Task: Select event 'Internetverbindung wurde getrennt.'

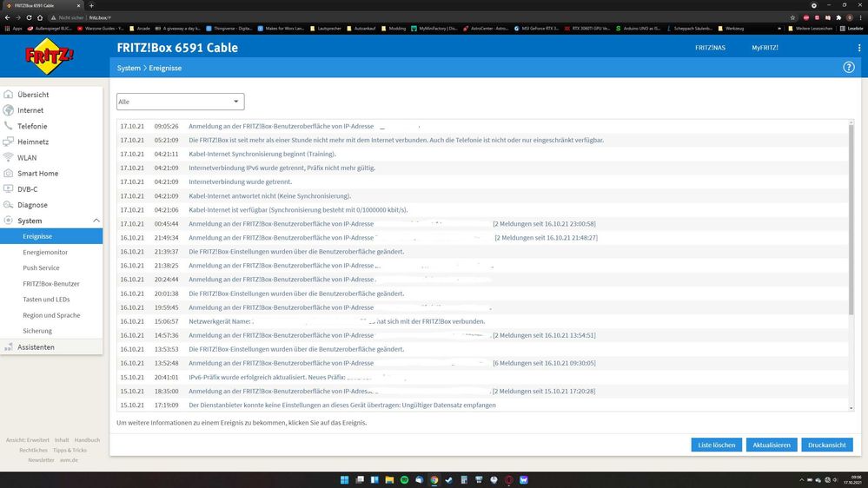Action: [x=483, y=181]
